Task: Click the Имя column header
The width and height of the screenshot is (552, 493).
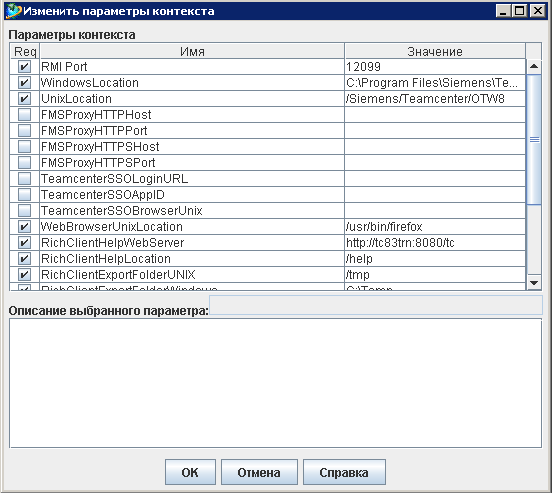Action: pyautogui.click(x=192, y=51)
